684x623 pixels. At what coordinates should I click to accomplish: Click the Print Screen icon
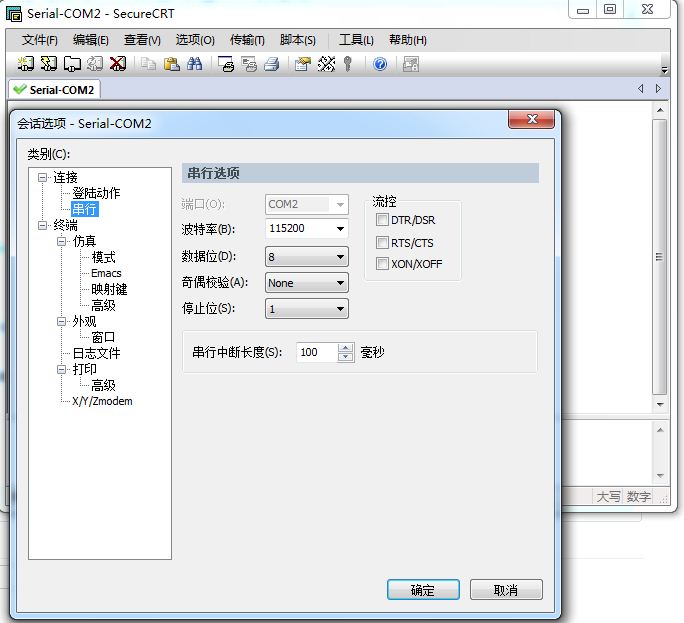(x=226, y=64)
